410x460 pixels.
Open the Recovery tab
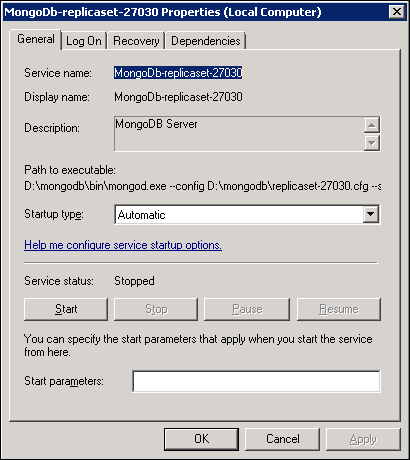point(136,41)
